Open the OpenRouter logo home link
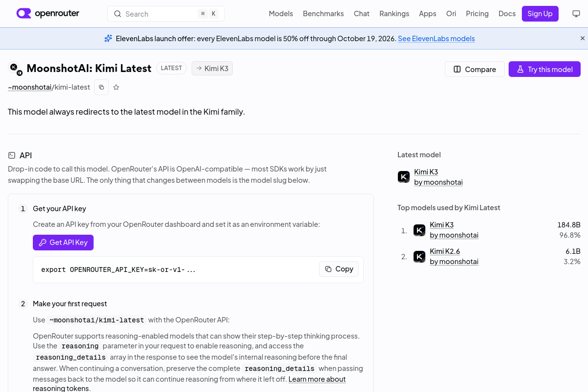The width and height of the screenshot is (588, 392). (48, 13)
